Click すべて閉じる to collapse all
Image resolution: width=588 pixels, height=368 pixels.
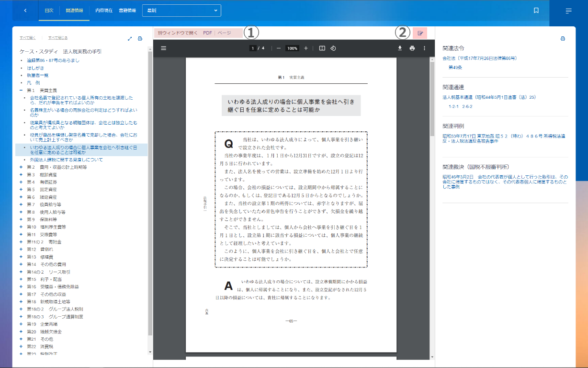[58, 37]
